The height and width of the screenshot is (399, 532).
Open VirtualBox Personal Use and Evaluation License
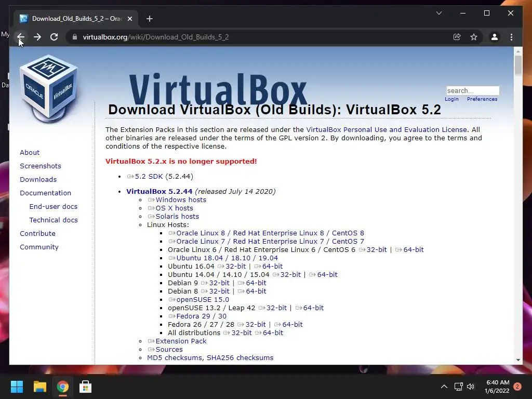pos(387,129)
